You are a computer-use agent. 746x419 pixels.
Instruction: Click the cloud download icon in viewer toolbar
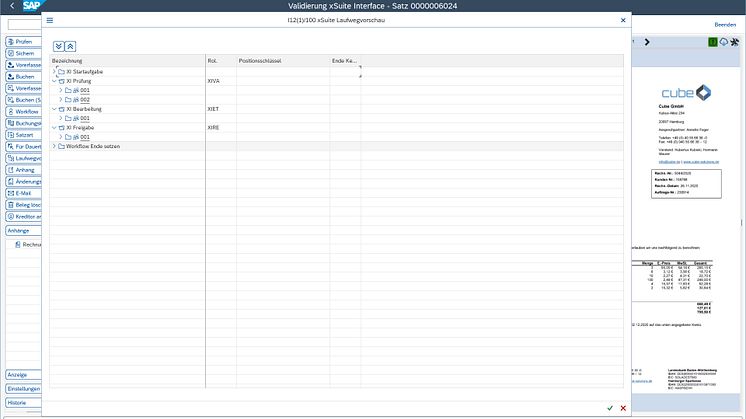pyautogui.click(x=724, y=42)
